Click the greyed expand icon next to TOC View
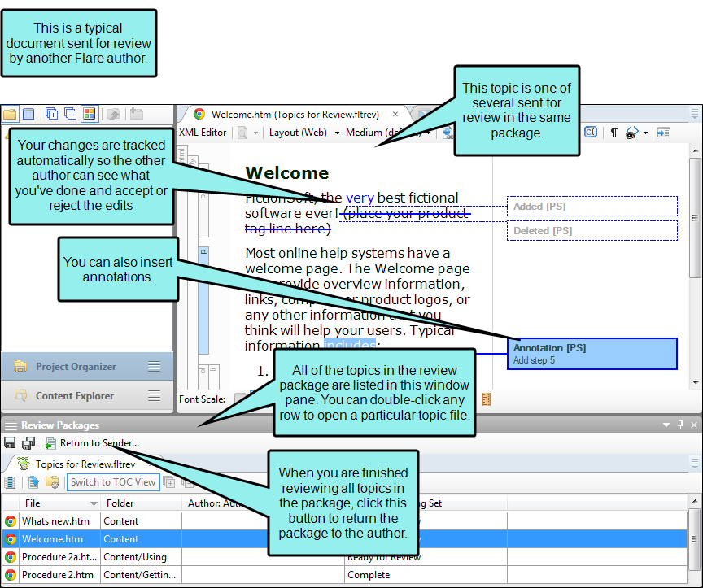Viewport: 703px width, 588px height. (169, 482)
